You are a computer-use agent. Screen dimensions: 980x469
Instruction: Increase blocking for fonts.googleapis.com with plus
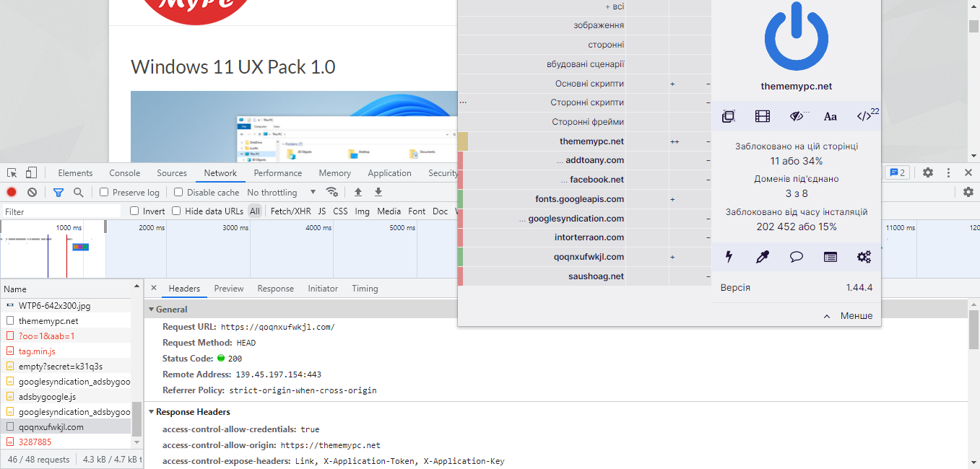672,198
